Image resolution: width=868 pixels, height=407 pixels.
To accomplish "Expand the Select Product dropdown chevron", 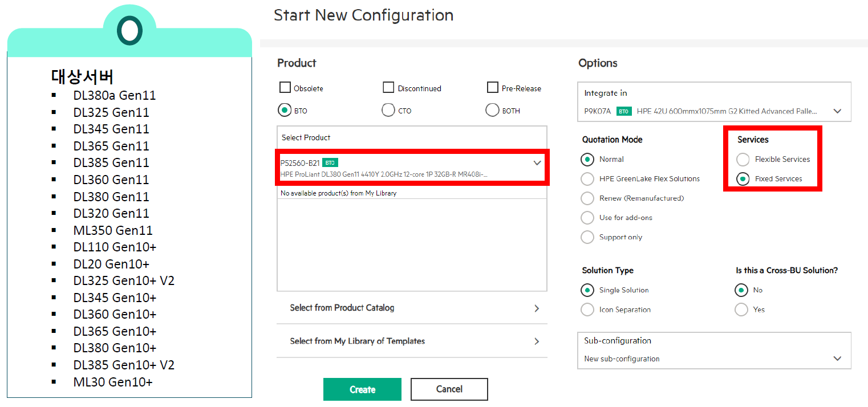I will tap(537, 163).
